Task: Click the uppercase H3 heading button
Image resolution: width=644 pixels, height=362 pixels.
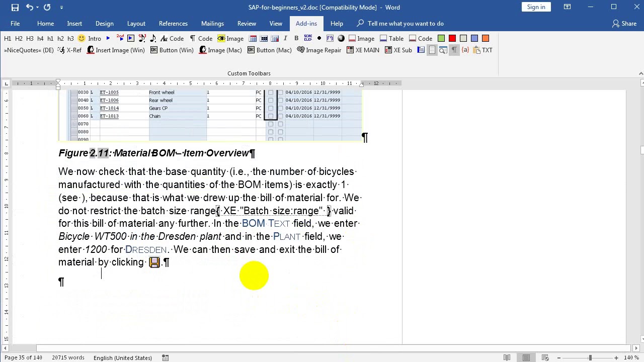Action: [30, 39]
